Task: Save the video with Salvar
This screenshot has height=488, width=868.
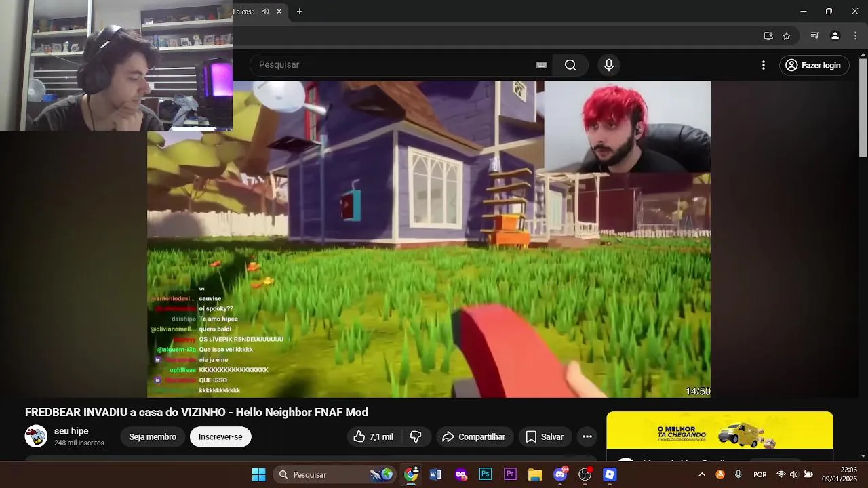Action: tap(545, 437)
